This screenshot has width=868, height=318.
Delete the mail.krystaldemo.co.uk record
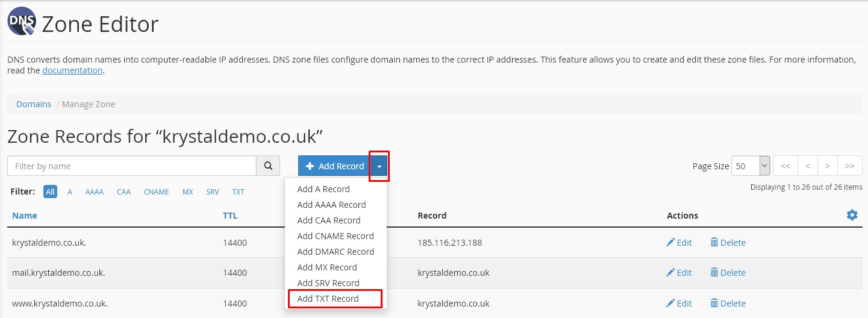tap(728, 273)
